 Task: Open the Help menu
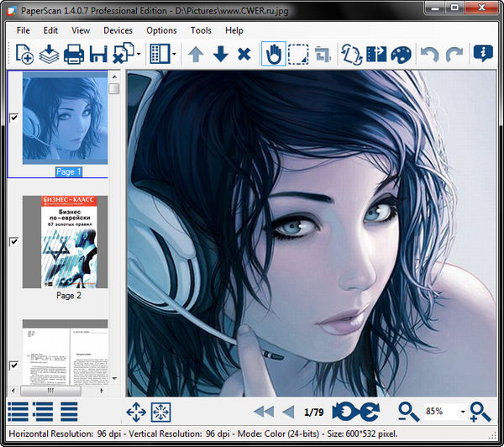[x=234, y=30]
